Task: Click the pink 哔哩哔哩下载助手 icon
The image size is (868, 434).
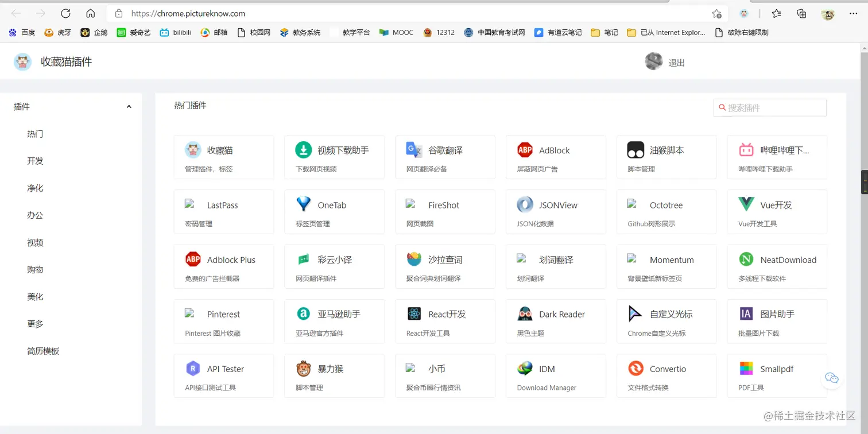Action: 746,150
